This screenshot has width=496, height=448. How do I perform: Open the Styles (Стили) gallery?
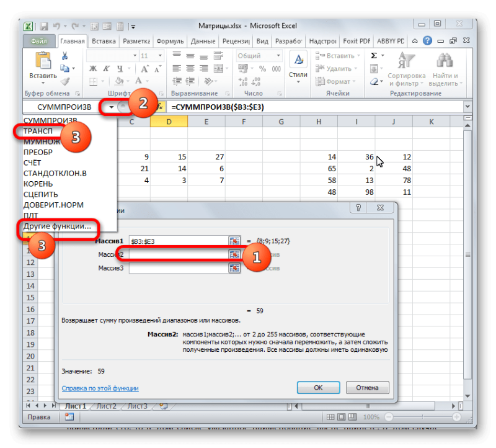click(298, 67)
